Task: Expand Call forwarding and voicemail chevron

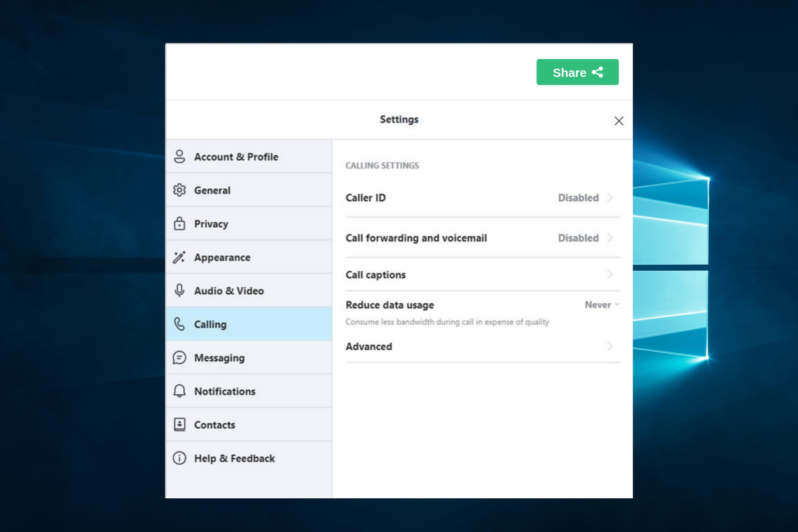Action: point(610,238)
